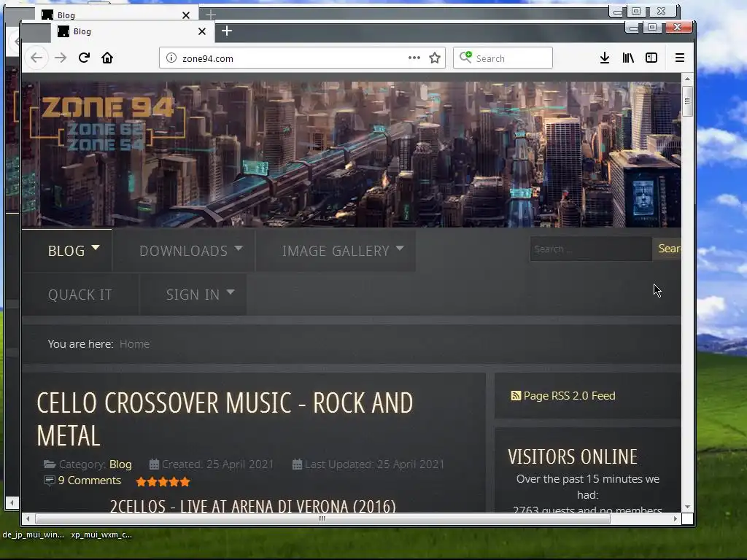Open the SIGN IN menu

193,295
